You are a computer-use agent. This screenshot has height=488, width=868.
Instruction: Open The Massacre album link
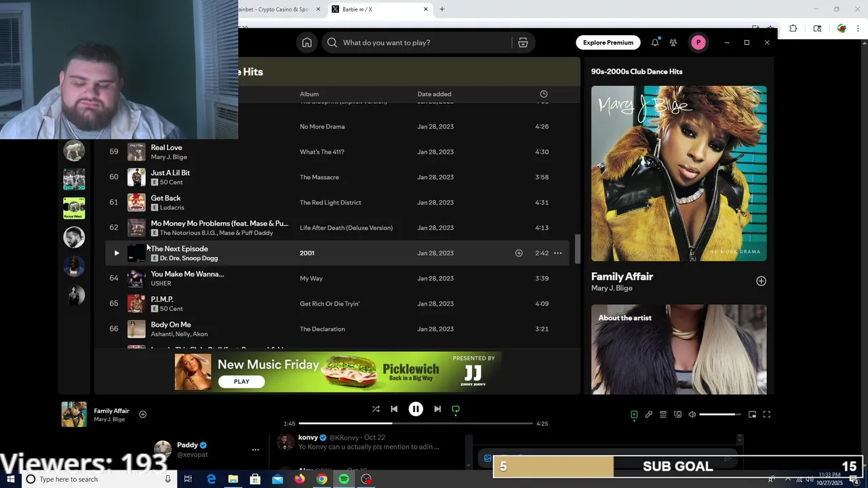[x=319, y=177]
